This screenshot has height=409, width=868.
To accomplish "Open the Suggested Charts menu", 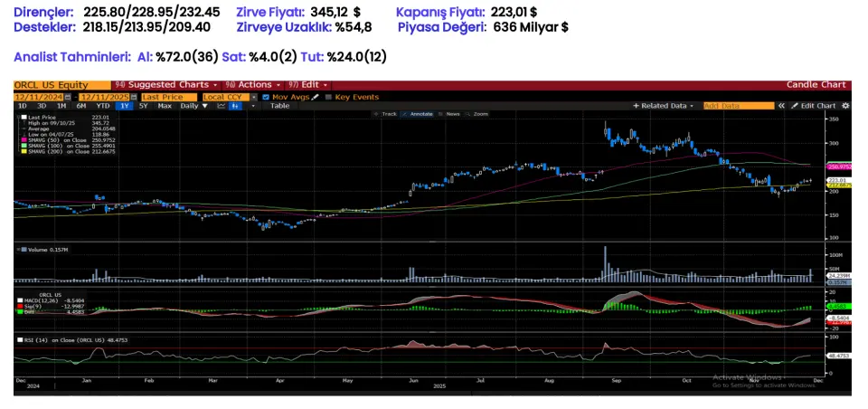I will (x=162, y=84).
